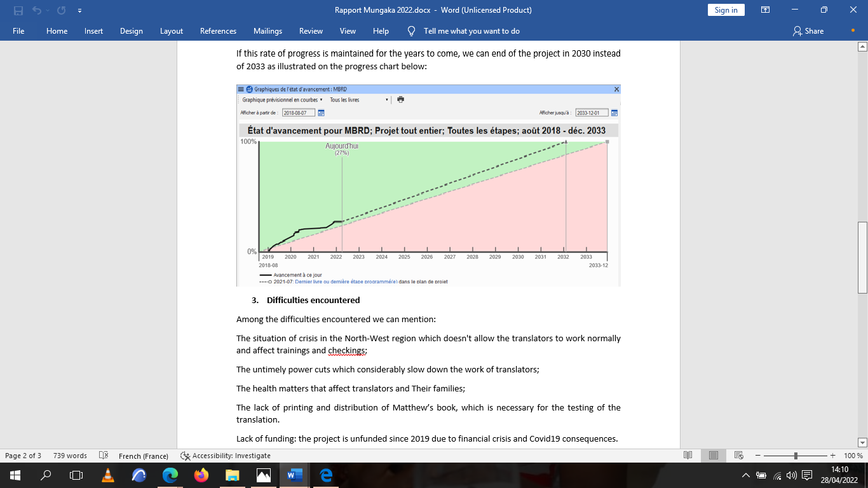Click the 100% zoom level indicator
Screen dimensions: 868x488
point(853,456)
